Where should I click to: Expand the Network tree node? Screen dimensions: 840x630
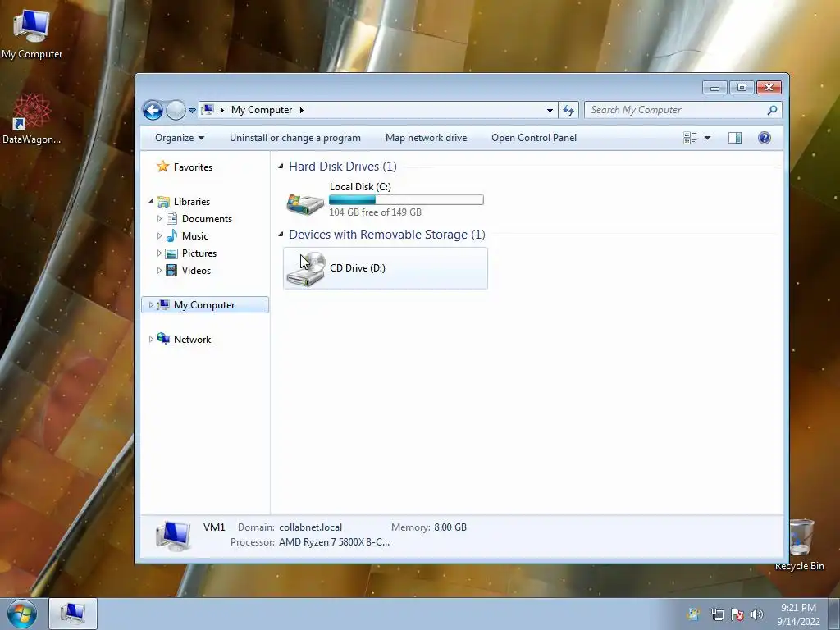click(x=151, y=339)
